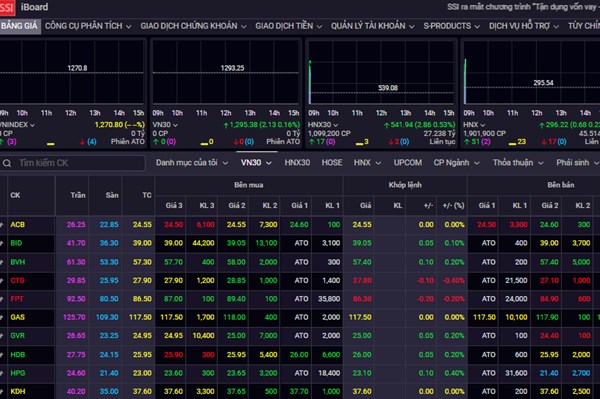Click the pin icon beside GAS
The image size is (600, 399).
[x=2, y=318]
